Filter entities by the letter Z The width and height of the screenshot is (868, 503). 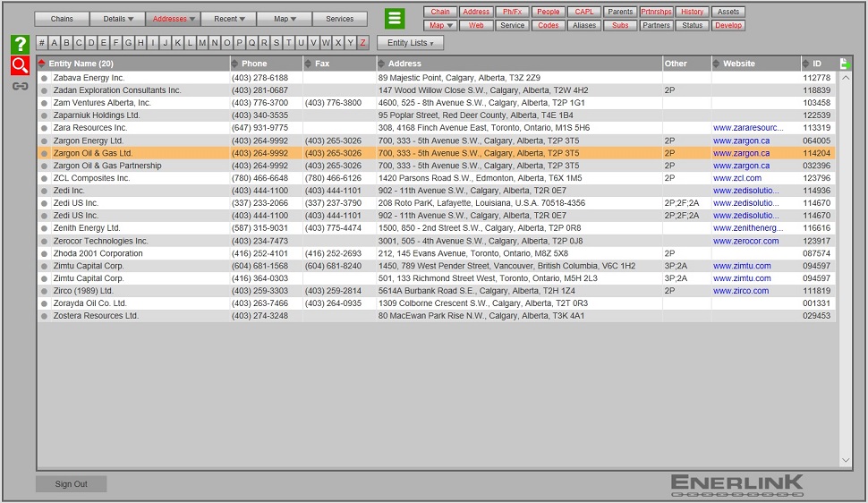coord(362,43)
